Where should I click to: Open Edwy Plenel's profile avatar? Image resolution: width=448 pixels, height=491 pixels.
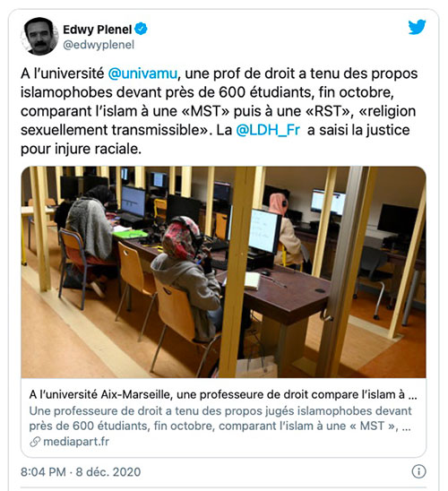[x=39, y=37]
